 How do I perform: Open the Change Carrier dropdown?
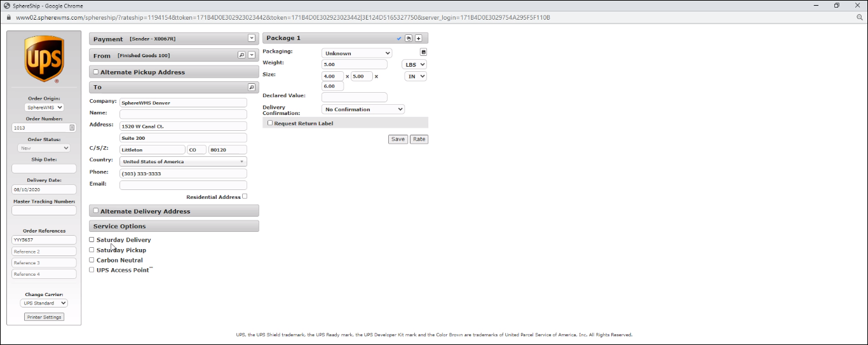[44, 303]
